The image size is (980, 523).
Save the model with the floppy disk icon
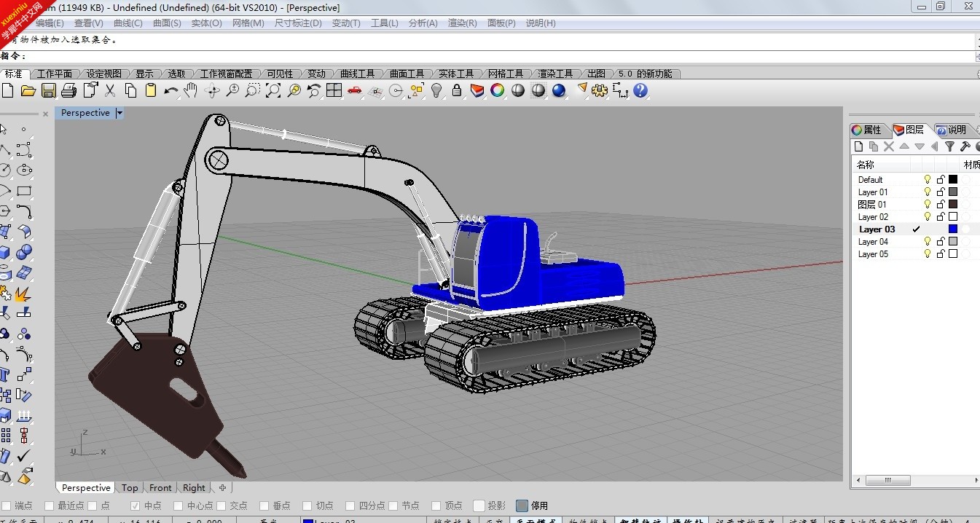pos(49,90)
